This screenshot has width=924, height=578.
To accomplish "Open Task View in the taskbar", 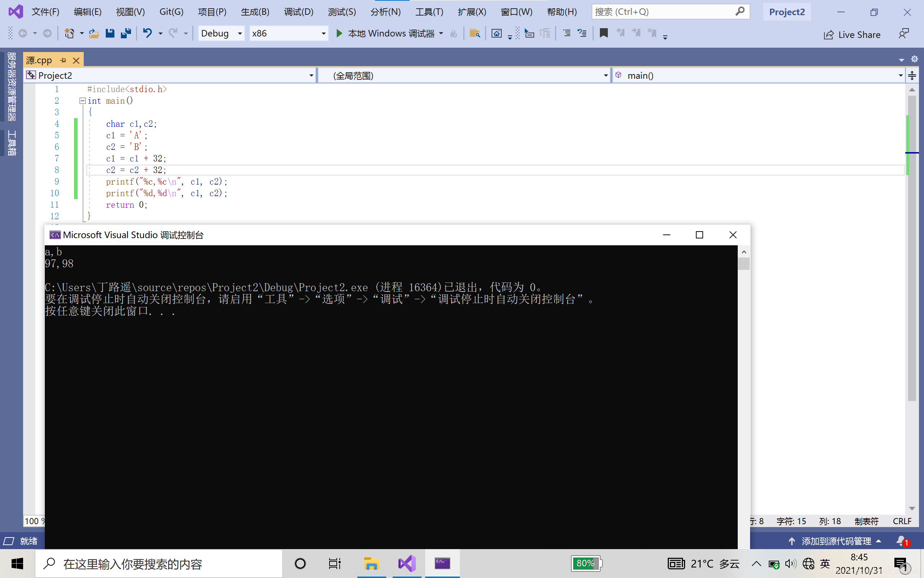I will coord(335,564).
